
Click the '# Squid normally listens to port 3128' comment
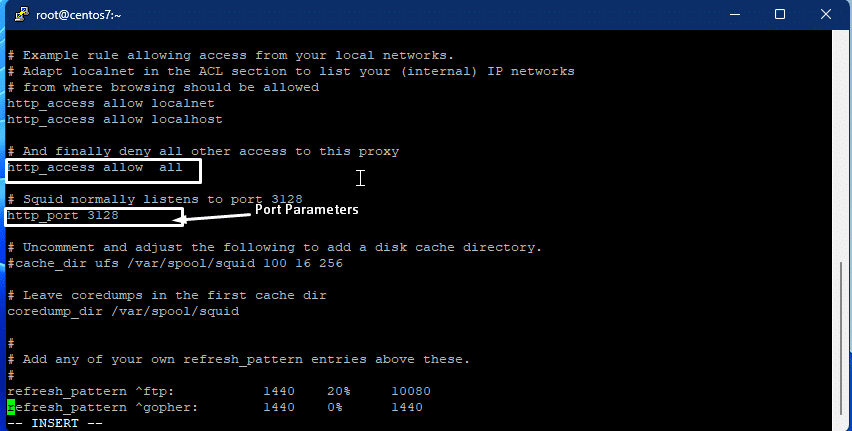click(154, 199)
